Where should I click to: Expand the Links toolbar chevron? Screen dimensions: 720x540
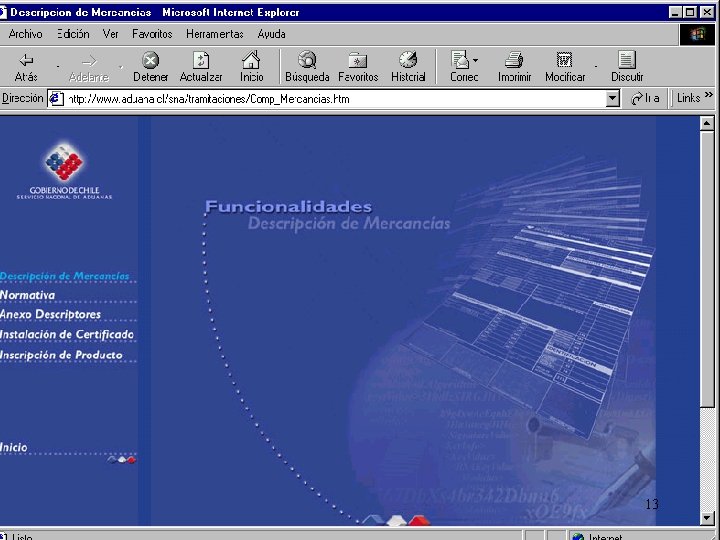[709, 95]
